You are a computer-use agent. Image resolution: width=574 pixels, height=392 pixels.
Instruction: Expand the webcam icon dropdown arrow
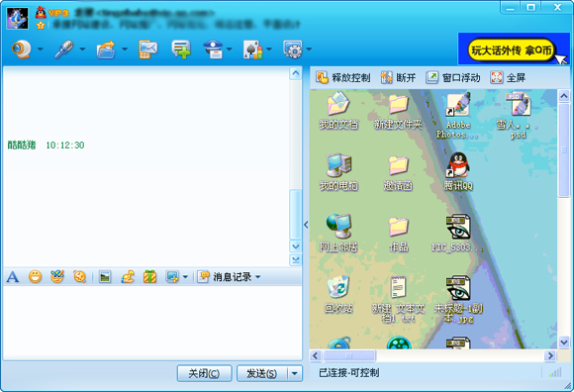tap(41, 49)
